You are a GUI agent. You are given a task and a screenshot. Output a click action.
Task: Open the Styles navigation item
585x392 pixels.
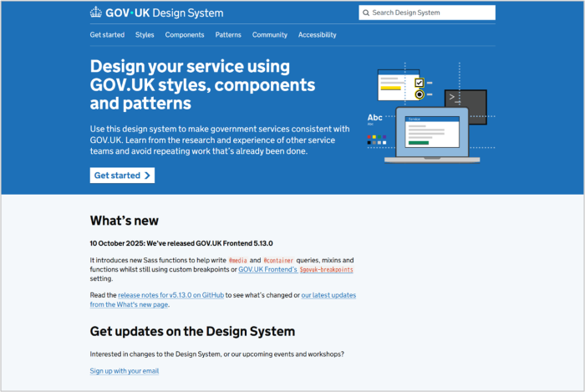click(145, 35)
